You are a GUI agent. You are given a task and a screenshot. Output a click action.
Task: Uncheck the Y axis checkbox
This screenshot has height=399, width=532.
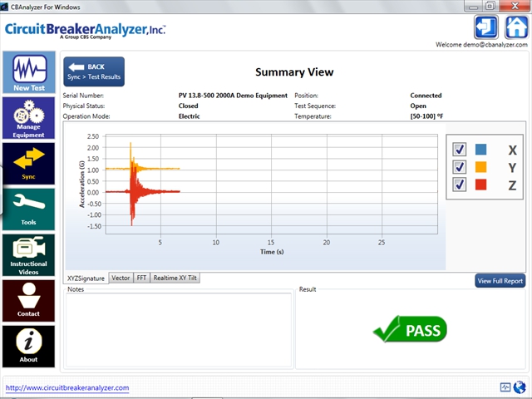(x=460, y=167)
